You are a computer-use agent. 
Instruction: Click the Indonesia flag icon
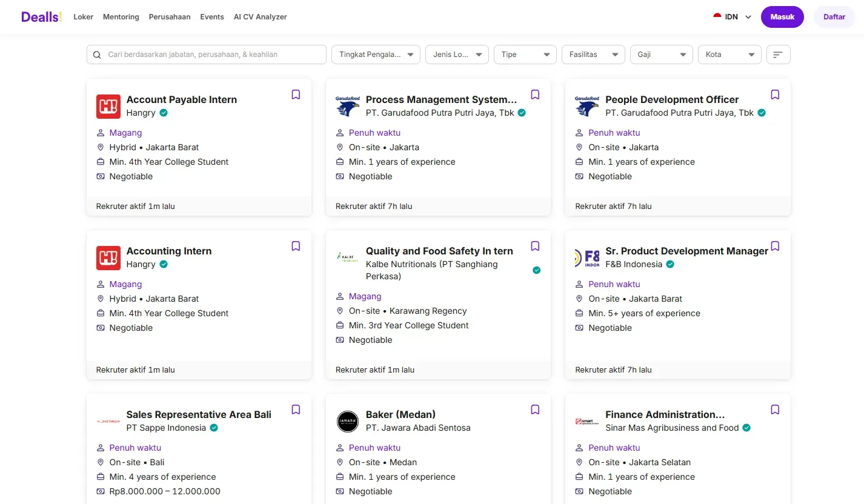[x=717, y=17]
